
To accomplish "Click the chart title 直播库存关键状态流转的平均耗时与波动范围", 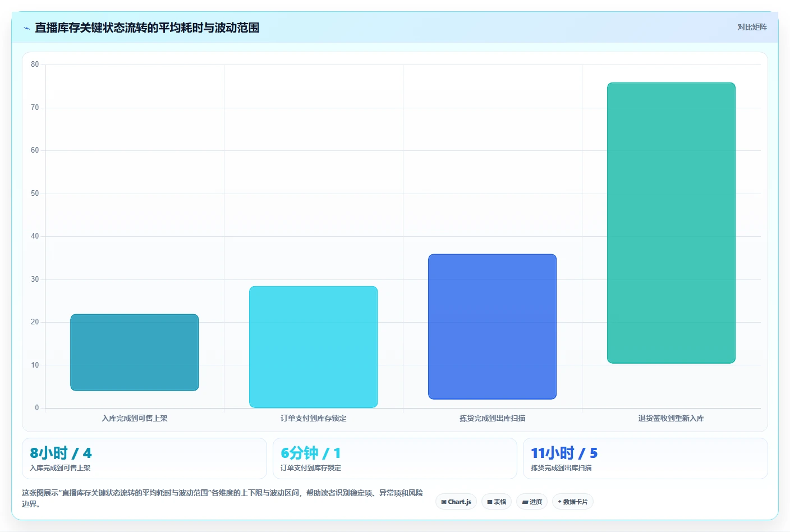I will point(147,27).
